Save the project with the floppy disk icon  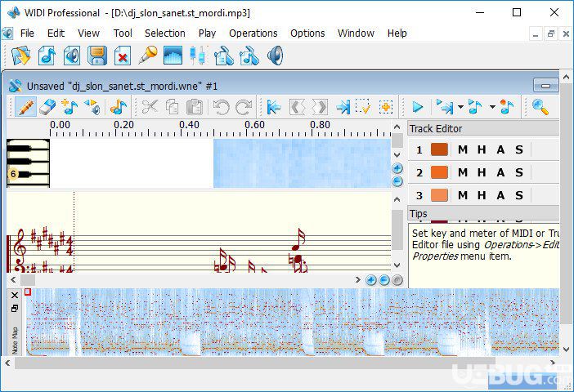click(x=97, y=56)
